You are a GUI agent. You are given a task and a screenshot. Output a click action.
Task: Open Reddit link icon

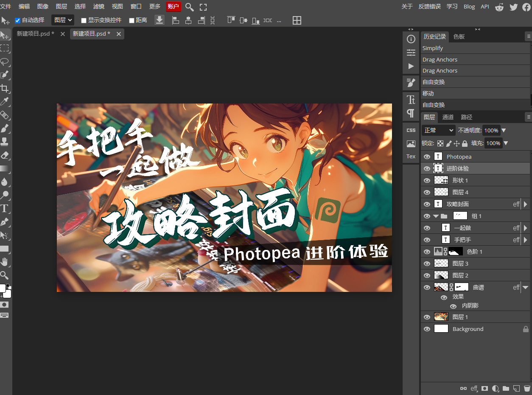tap(500, 7)
